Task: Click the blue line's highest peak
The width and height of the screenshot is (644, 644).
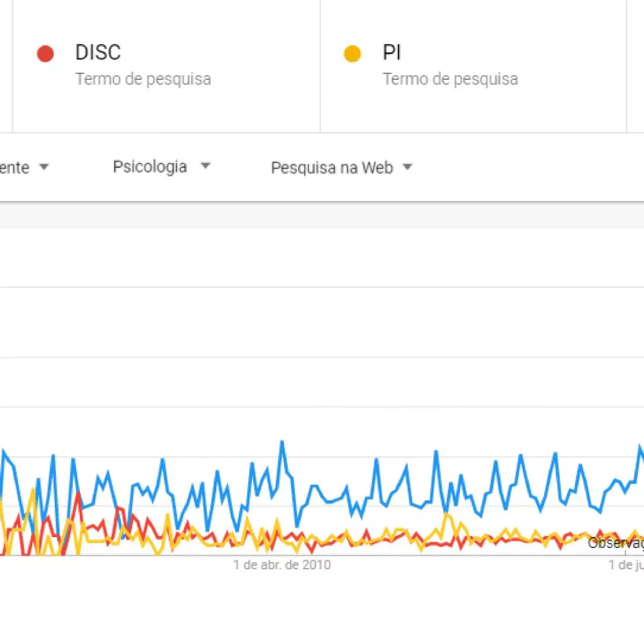Action: pos(282,442)
